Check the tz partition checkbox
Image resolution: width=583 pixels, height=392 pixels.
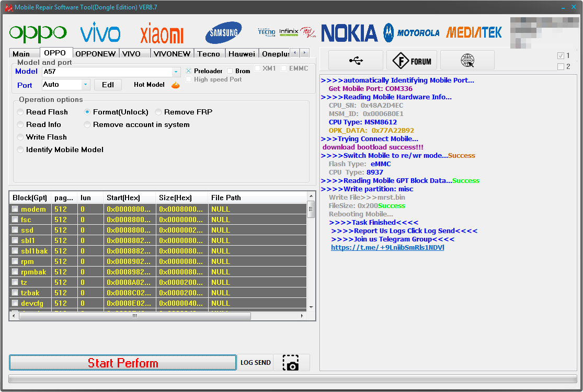(15, 282)
